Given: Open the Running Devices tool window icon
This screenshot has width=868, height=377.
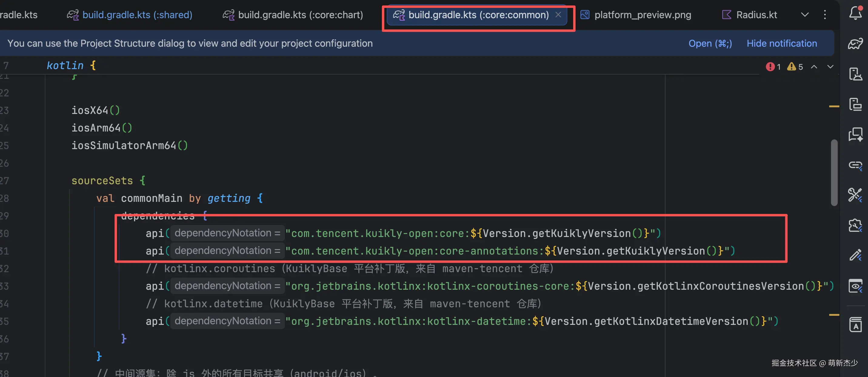Looking at the screenshot, I should point(855,104).
